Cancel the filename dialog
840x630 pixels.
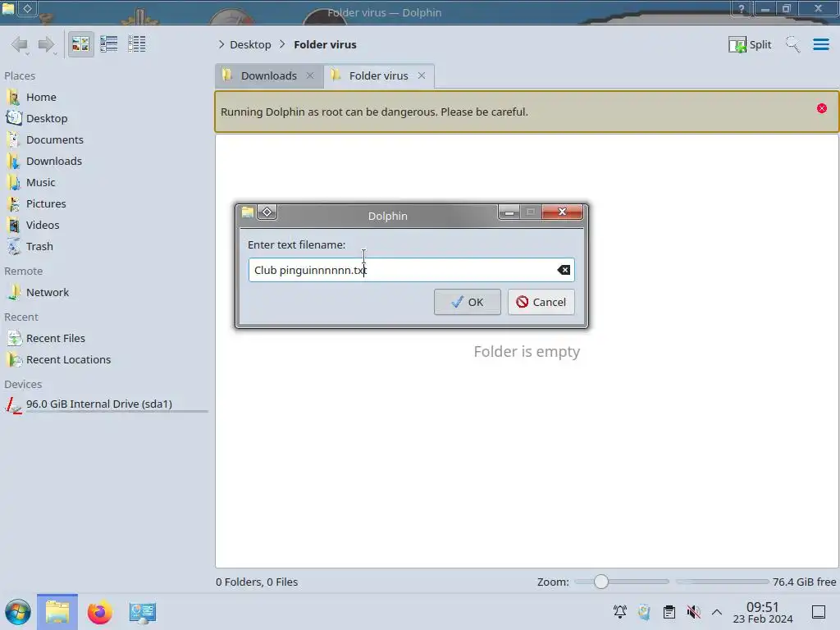click(x=541, y=302)
